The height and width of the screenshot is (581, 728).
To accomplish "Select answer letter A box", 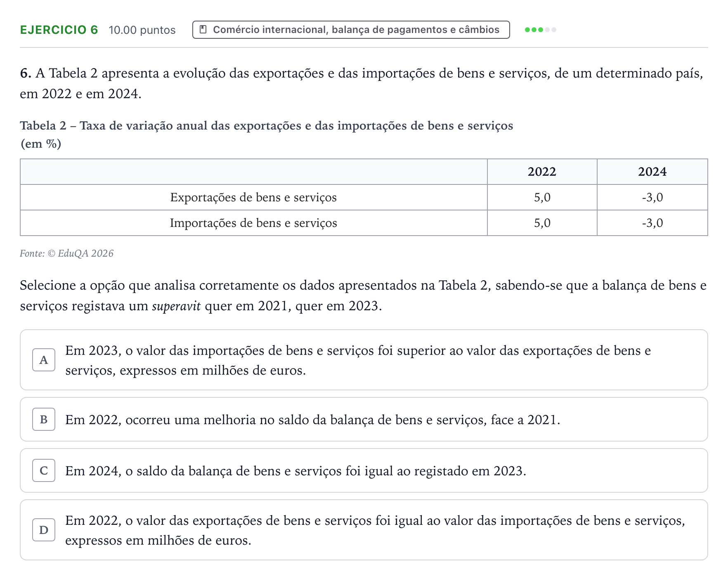I will click(x=44, y=360).
